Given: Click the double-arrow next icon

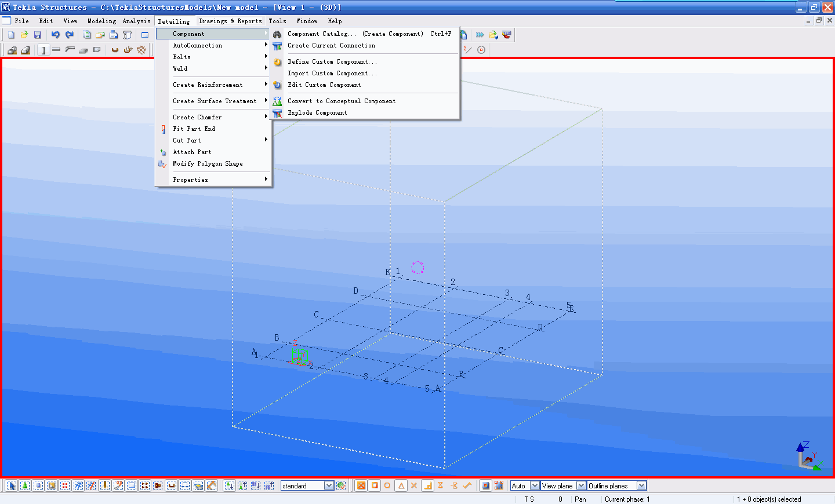Looking at the screenshot, I should (480, 35).
